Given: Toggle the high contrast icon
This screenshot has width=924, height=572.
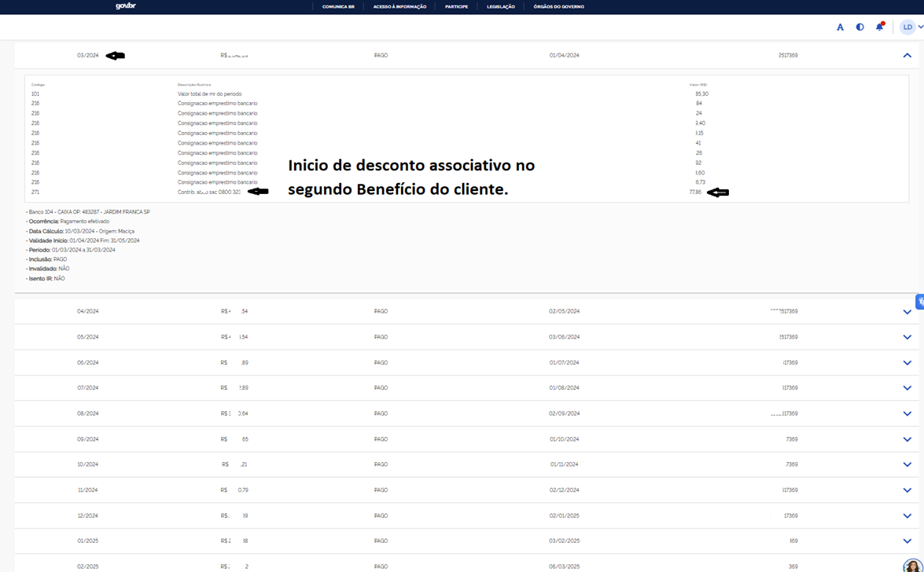Looking at the screenshot, I should (x=860, y=27).
